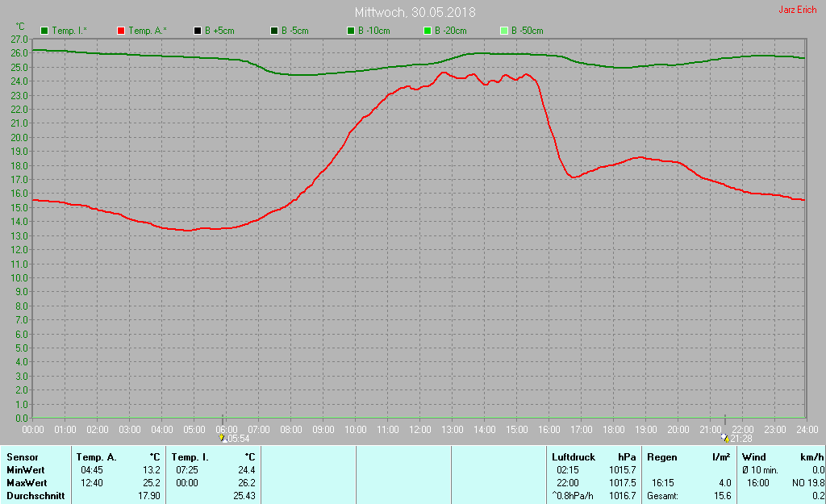Click the Sensor column header
This screenshot has width=826, height=504.
click(x=22, y=457)
